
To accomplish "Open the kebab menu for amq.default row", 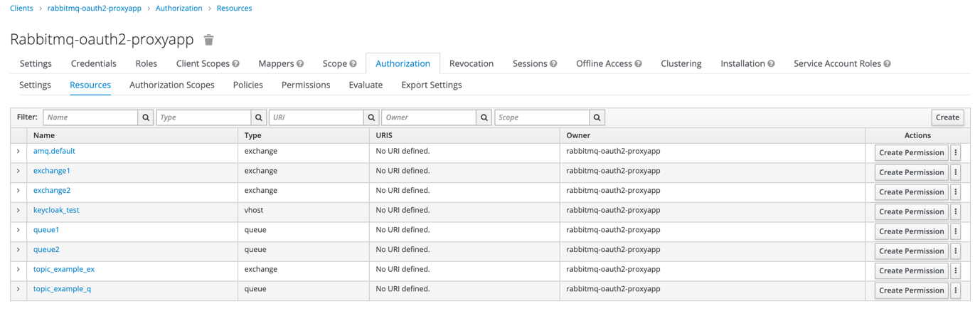I will coord(956,152).
